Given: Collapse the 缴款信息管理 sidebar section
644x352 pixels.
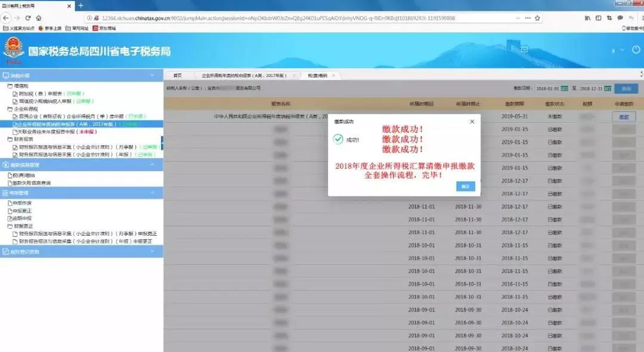Looking at the screenshot, I should pyautogui.click(x=152, y=165).
